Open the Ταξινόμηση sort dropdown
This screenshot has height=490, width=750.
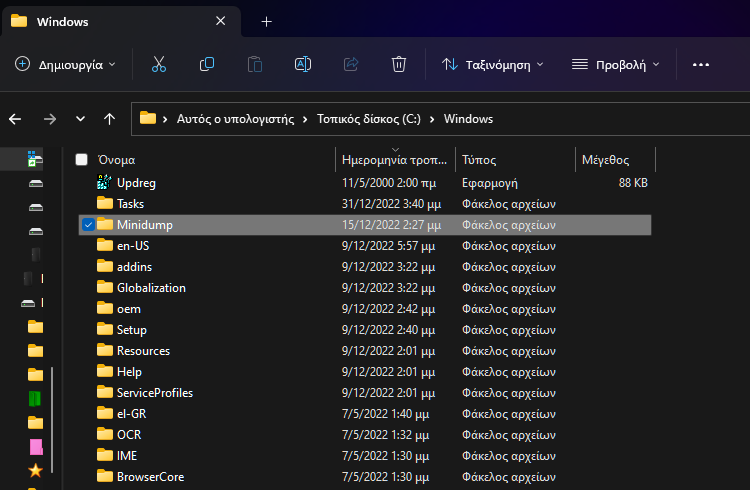pos(493,64)
